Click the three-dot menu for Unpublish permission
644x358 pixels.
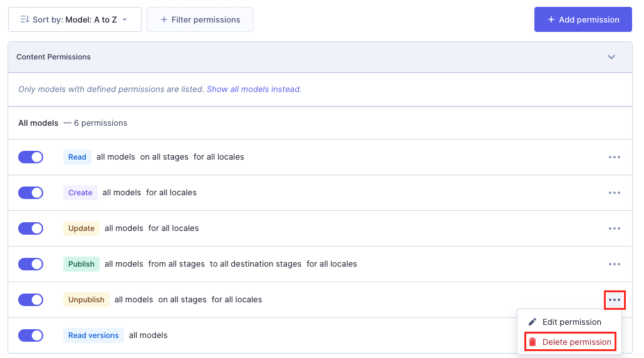point(614,300)
